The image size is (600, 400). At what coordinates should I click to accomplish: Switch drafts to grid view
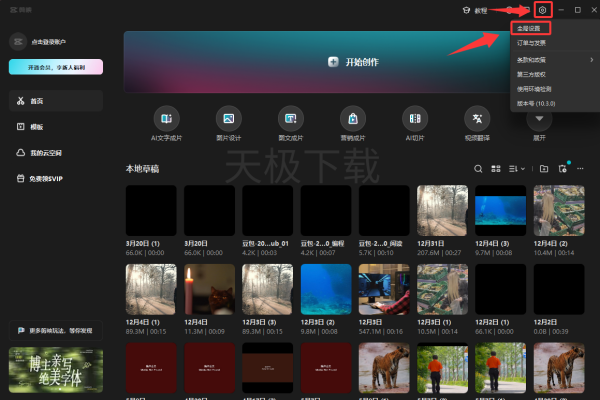pos(496,169)
